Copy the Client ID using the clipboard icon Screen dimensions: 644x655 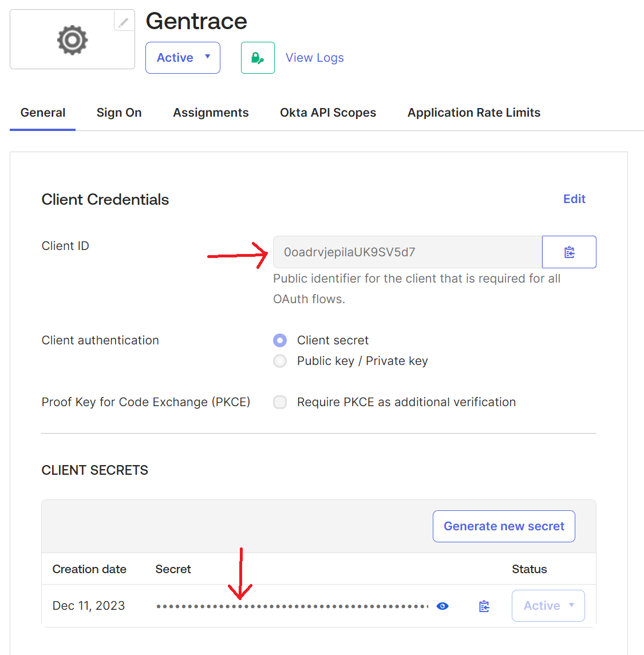569,252
